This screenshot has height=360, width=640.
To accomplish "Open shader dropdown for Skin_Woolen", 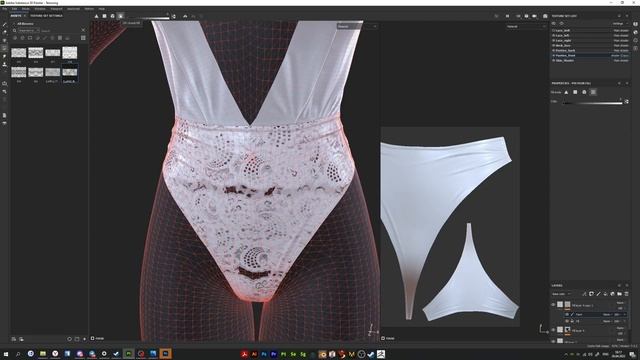I will pos(621,60).
